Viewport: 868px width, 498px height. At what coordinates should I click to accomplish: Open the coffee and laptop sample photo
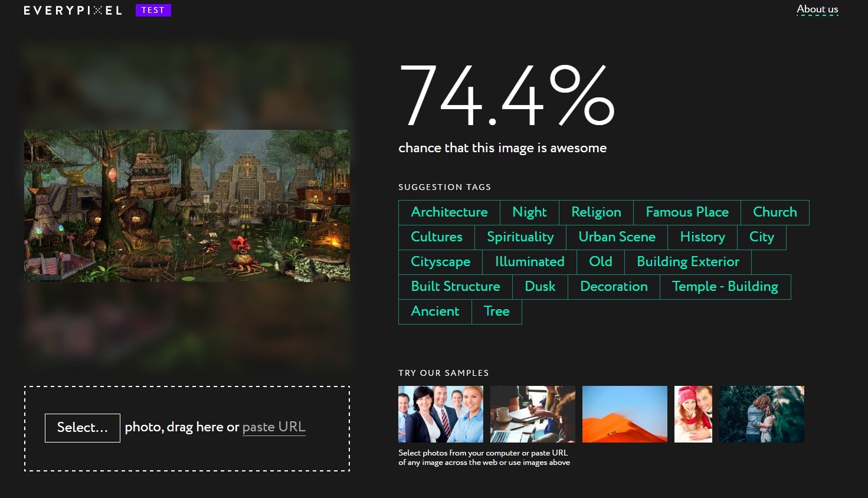tap(533, 414)
